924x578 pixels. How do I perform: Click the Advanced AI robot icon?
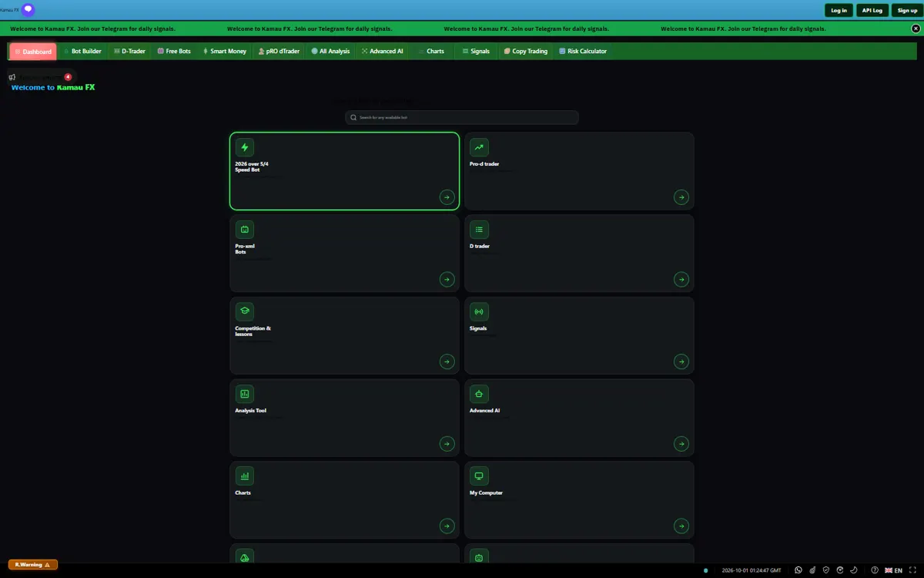click(x=479, y=394)
